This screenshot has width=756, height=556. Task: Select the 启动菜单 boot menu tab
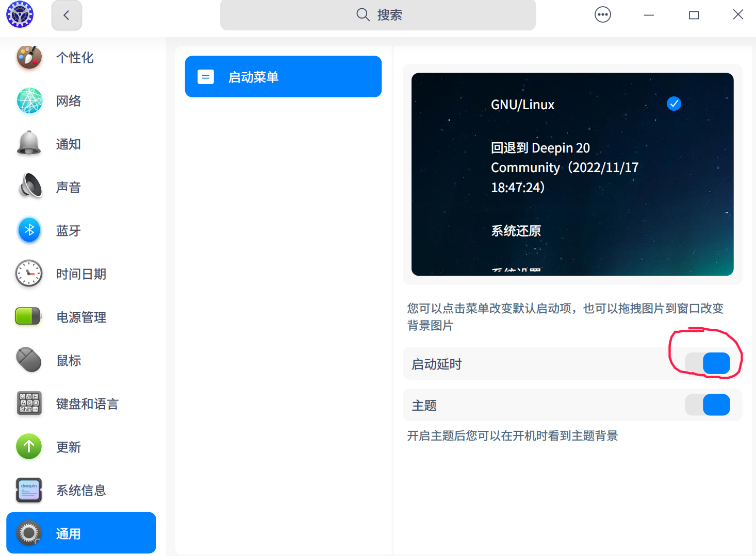click(283, 76)
